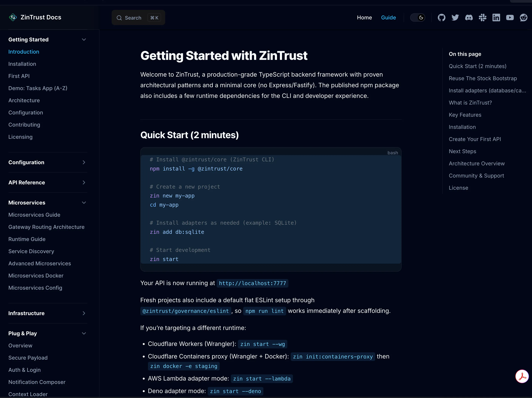Open the First API page
532x398 pixels.
pyautogui.click(x=19, y=76)
